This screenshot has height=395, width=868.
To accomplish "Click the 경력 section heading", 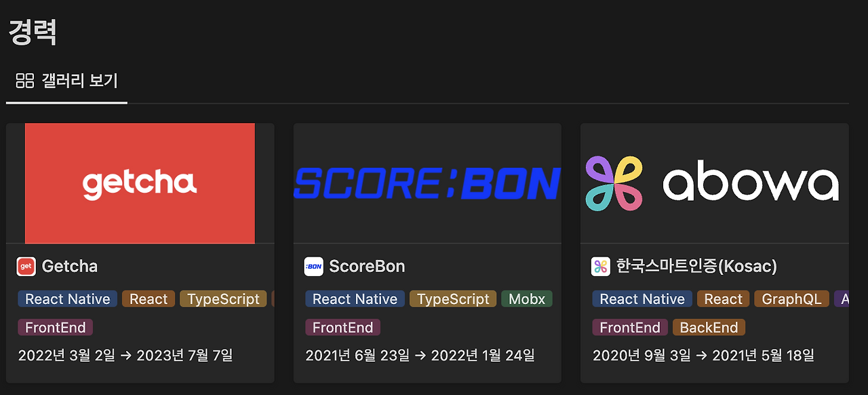I will (x=32, y=32).
